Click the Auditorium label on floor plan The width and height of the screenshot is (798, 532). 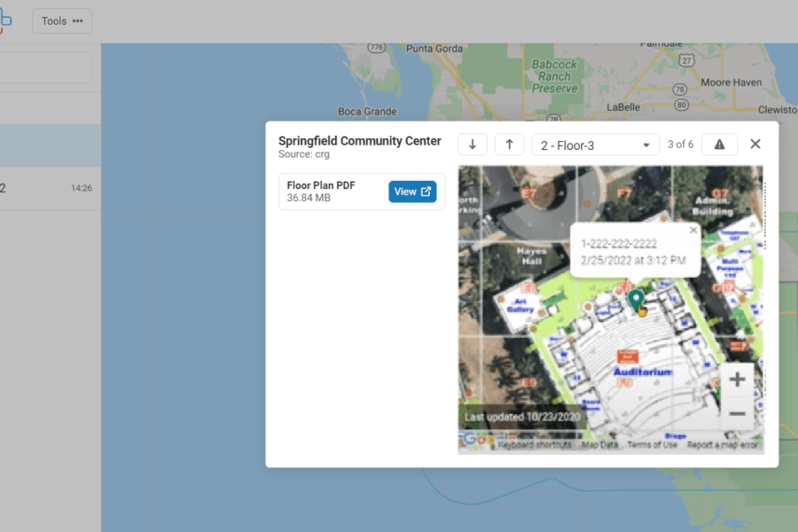(642, 372)
